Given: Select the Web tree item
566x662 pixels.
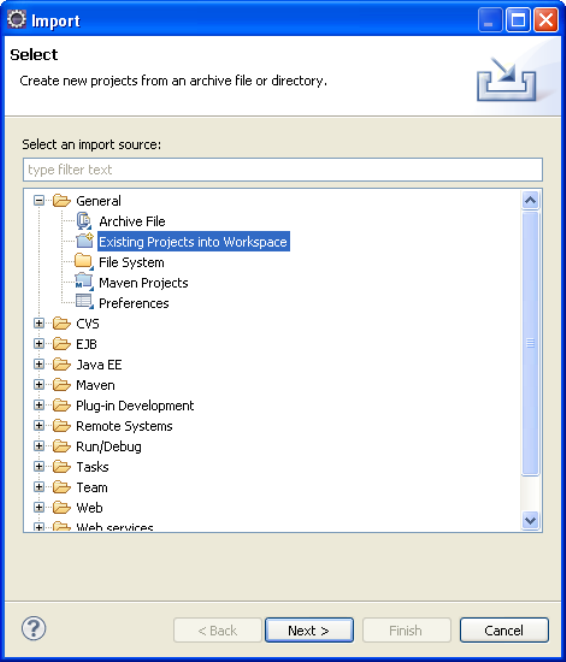Looking at the screenshot, I should pyautogui.click(x=89, y=508).
